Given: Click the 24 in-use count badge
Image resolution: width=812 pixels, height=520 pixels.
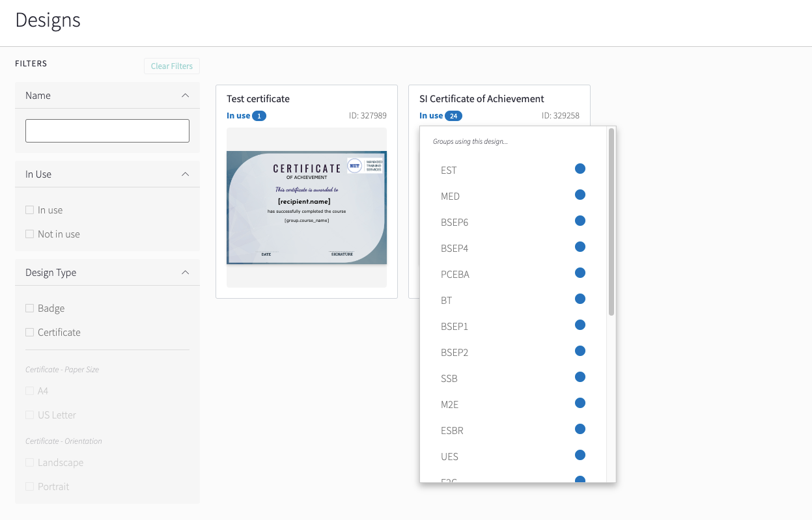Looking at the screenshot, I should tap(453, 116).
